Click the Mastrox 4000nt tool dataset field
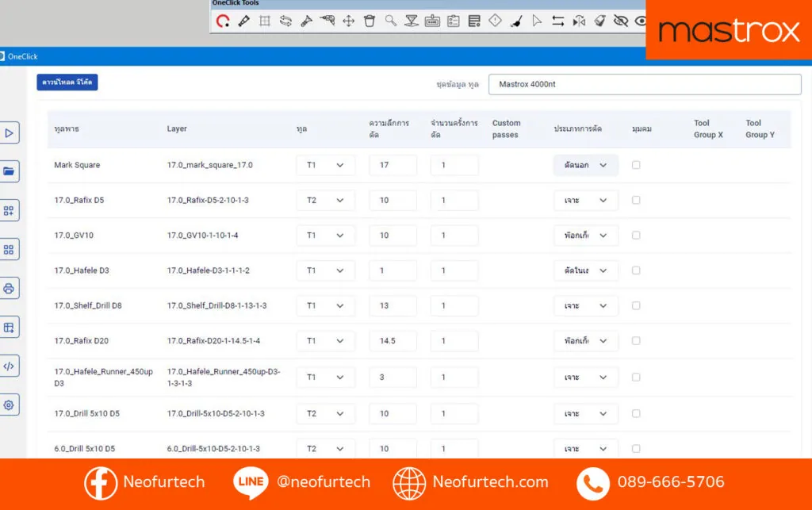Screen dimensions: 812x510 (x=645, y=84)
